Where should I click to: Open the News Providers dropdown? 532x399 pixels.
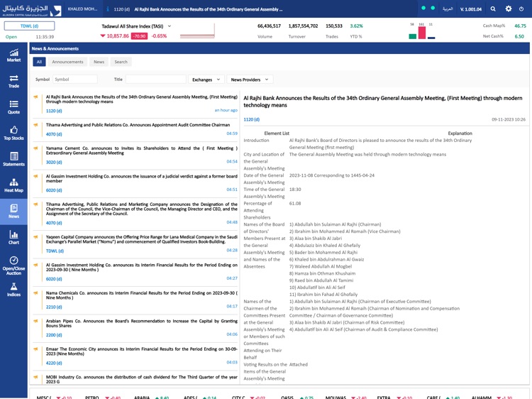250,80
